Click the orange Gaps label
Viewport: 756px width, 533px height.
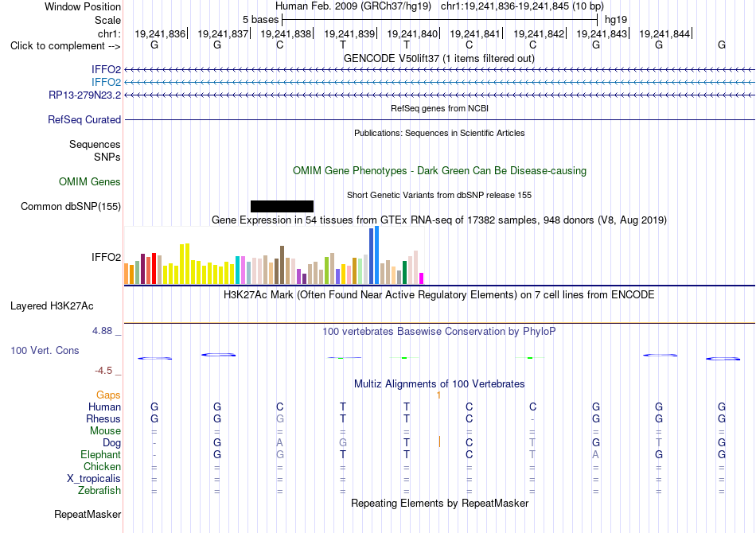pyautogui.click(x=108, y=395)
